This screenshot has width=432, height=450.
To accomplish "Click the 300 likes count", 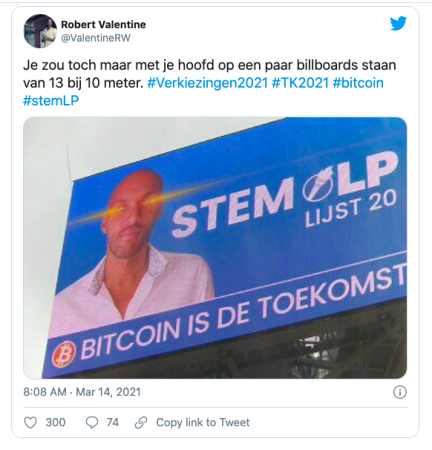I will pos(55,423).
